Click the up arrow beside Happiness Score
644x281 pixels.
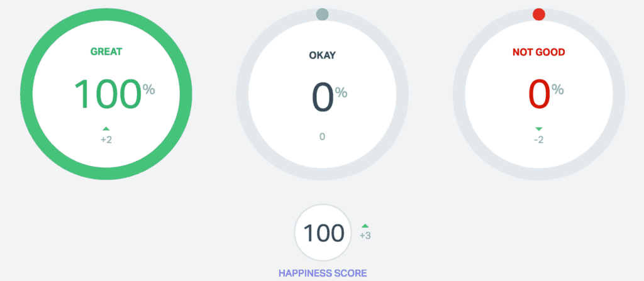365,226
